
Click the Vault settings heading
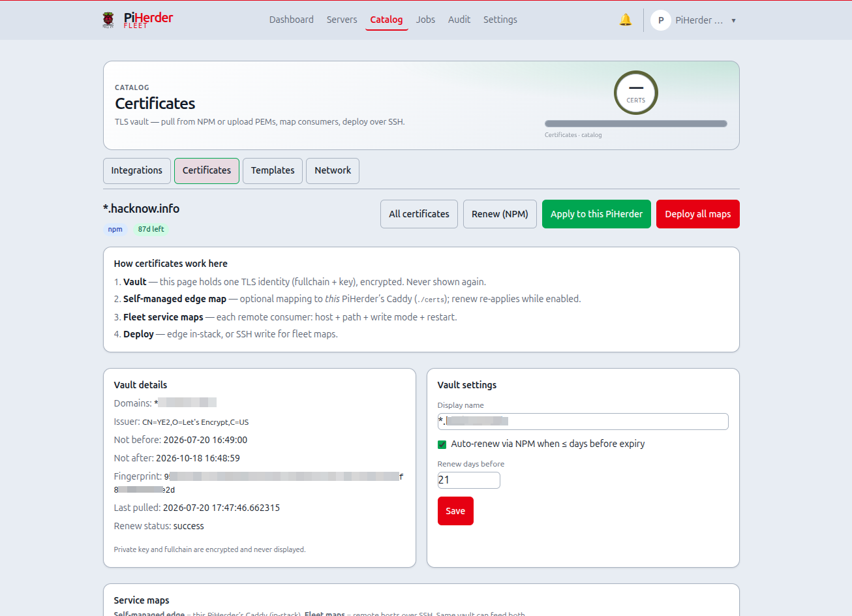[467, 385]
